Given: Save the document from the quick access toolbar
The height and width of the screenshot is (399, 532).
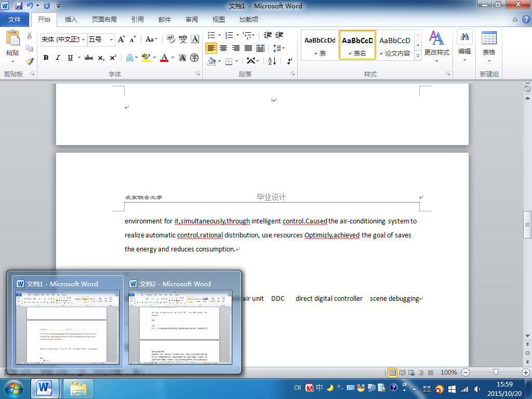Looking at the screenshot, I should point(19,6).
